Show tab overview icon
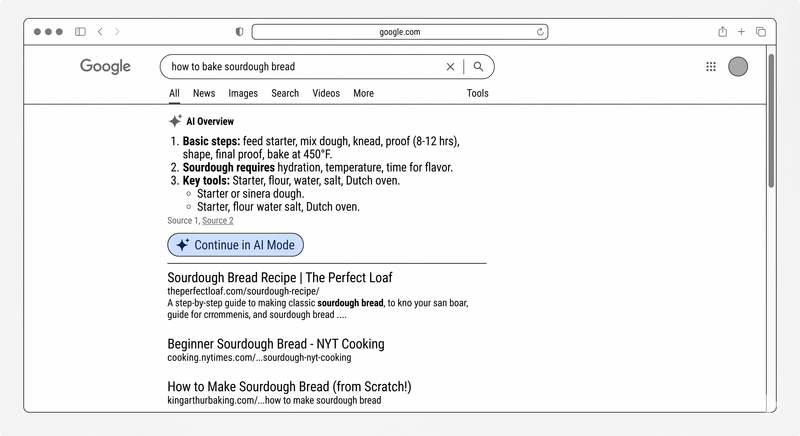 760,32
